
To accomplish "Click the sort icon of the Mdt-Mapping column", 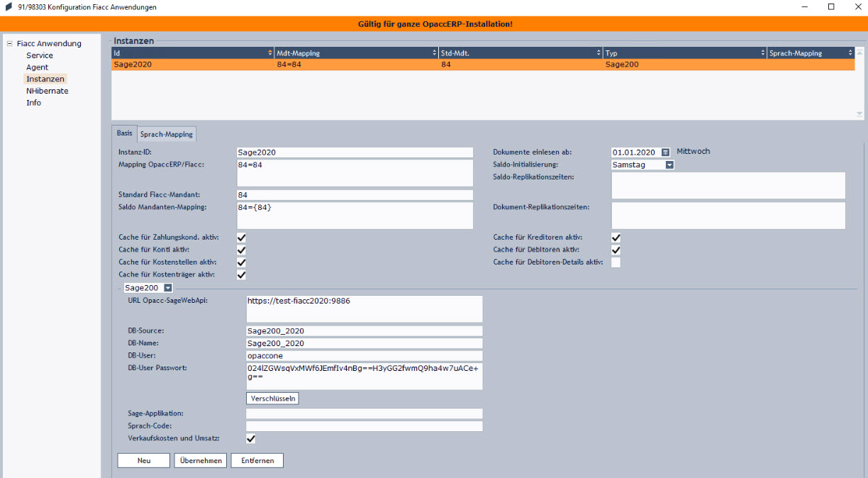I will [434, 53].
